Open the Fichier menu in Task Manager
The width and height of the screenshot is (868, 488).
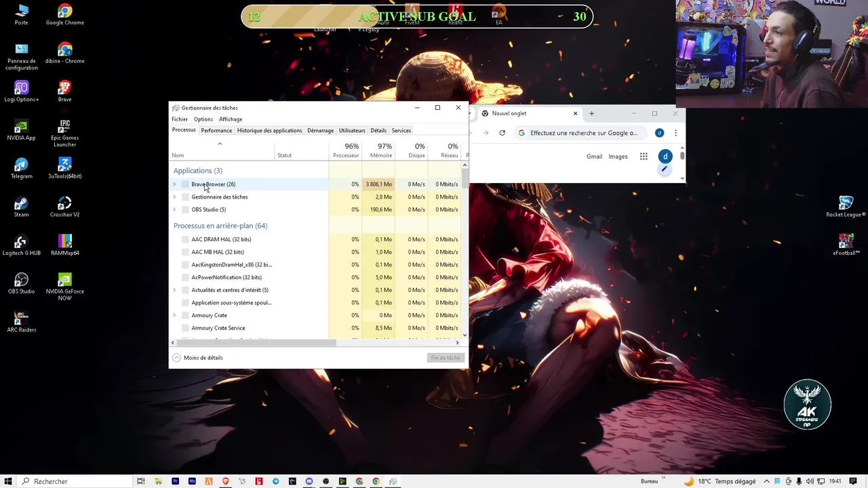180,119
